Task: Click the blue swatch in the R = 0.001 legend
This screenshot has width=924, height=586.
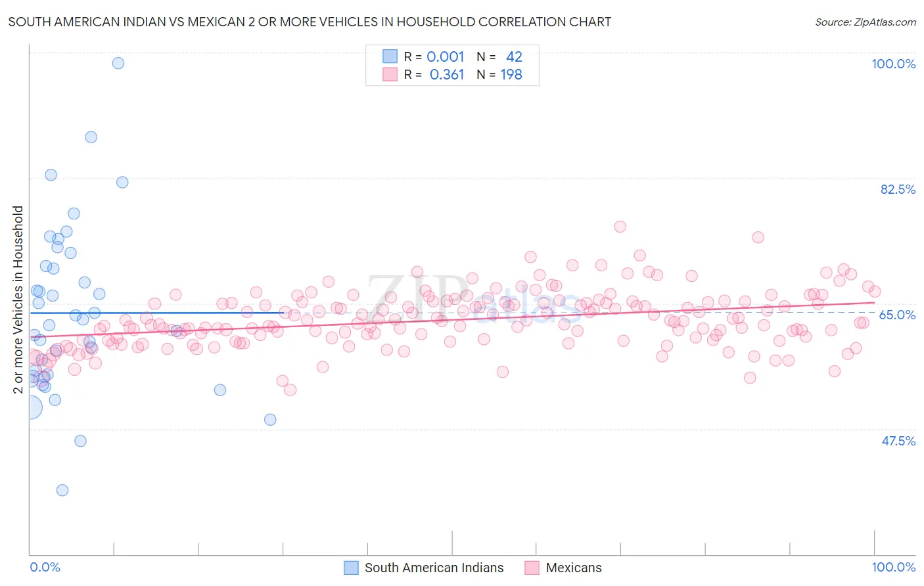Action: [x=390, y=56]
